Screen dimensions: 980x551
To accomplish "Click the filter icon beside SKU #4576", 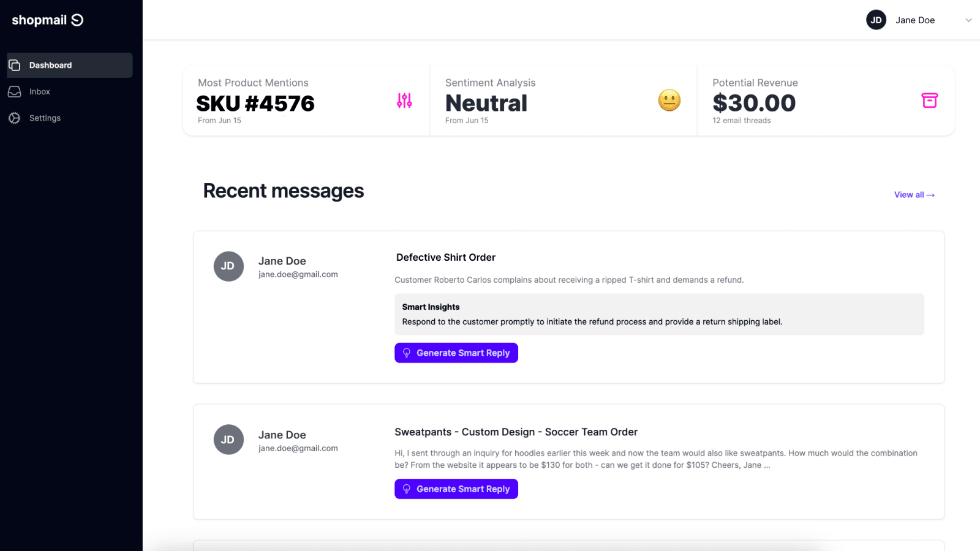I will (x=404, y=100).
